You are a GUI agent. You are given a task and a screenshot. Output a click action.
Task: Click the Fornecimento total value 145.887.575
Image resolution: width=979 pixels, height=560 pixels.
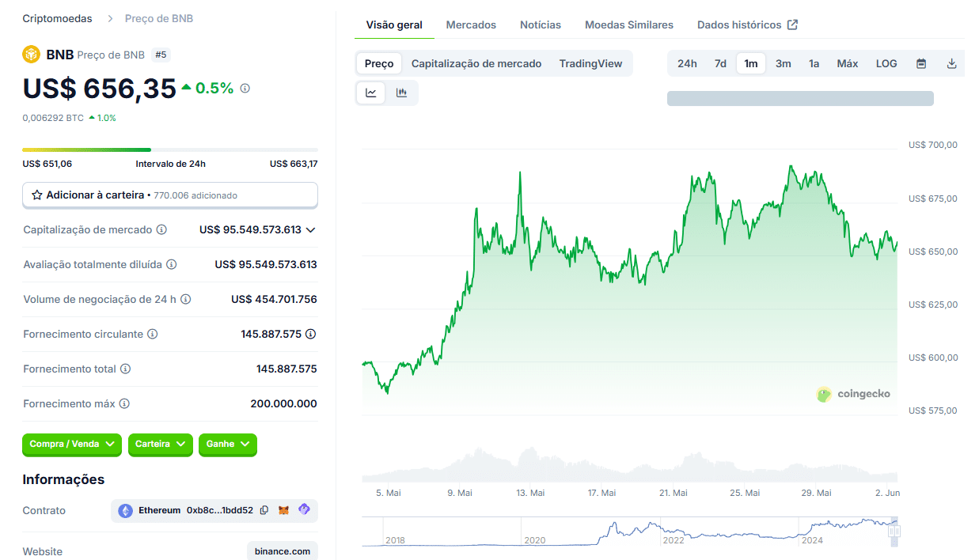pyautogui.click(x=286, y=369)
